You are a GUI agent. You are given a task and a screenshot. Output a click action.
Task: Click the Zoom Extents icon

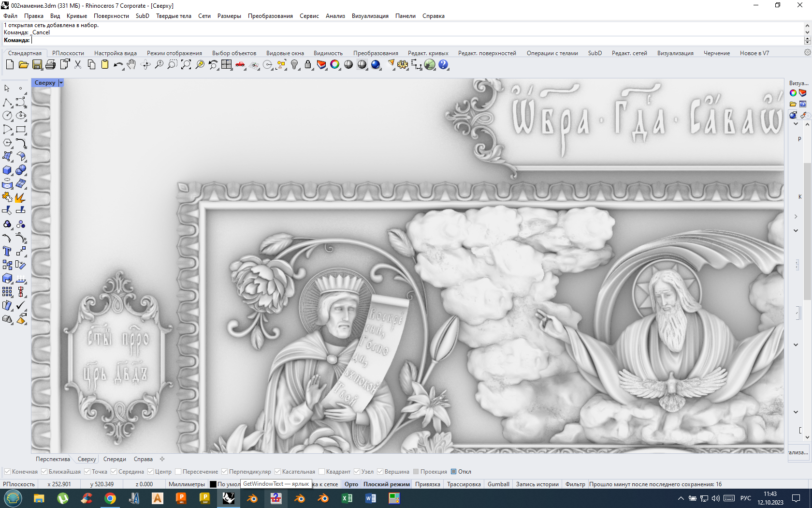pyautogui.click(x=186, y=64)
